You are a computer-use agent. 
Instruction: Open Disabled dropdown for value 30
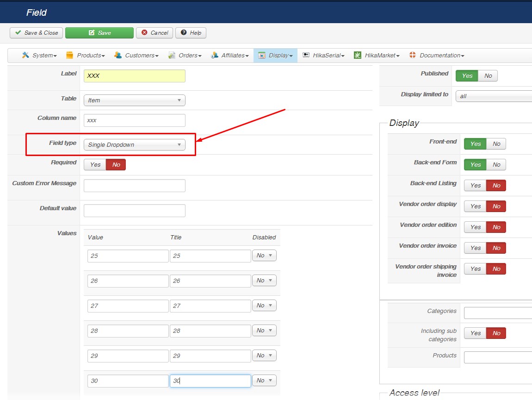tap(264, 380)
